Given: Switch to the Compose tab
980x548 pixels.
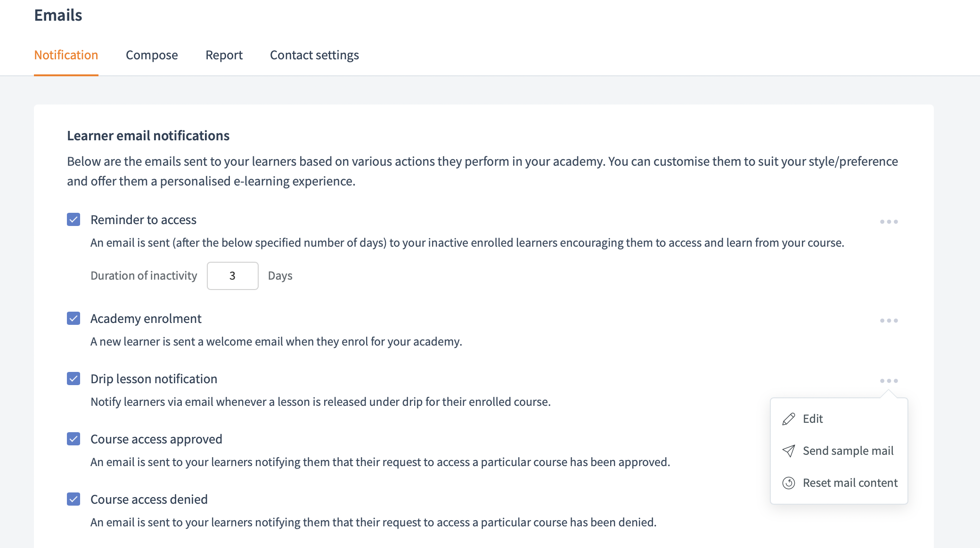Looking at the screenshot, I should pyautogui.click(x=152, y=55).
